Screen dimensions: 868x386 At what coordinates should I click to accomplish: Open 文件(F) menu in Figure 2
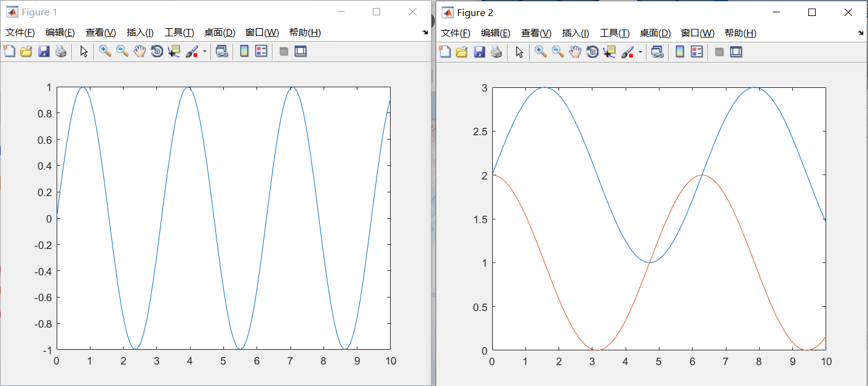click(x=456, y=33)
